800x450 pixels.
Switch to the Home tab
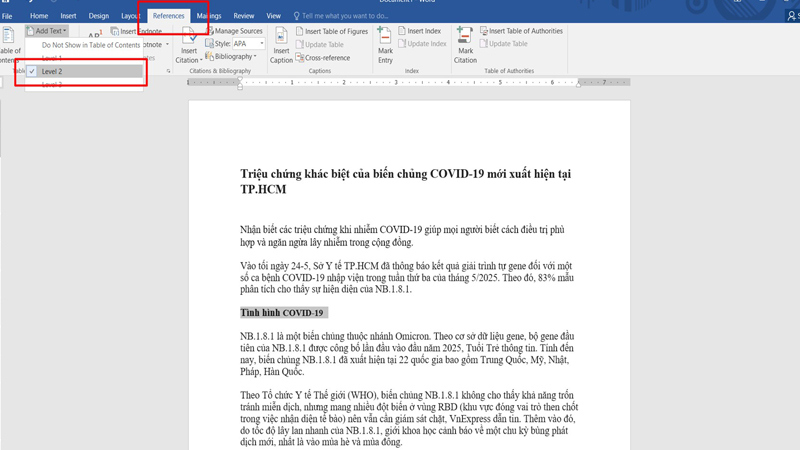point(39,16)
